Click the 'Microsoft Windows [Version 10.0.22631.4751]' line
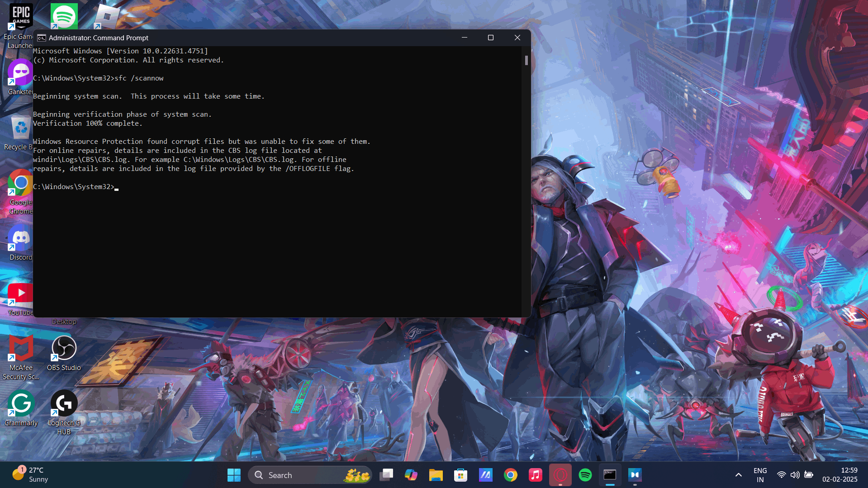868x488 pixels. 120,51
